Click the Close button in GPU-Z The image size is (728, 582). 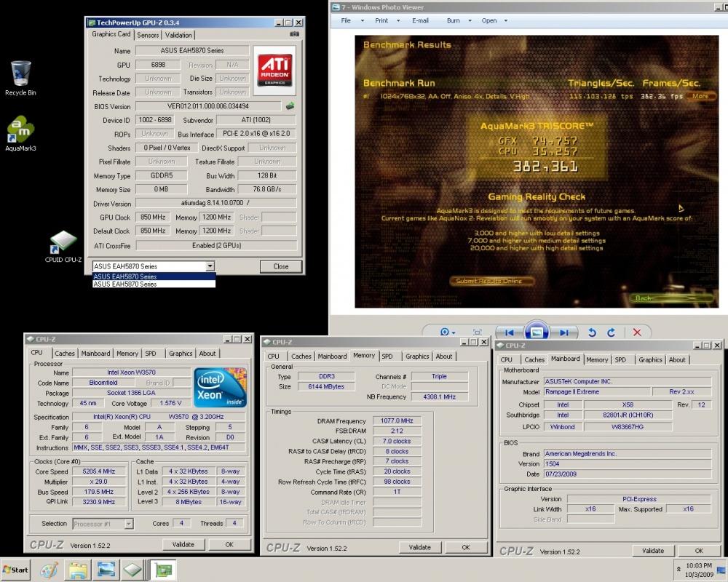281,266
